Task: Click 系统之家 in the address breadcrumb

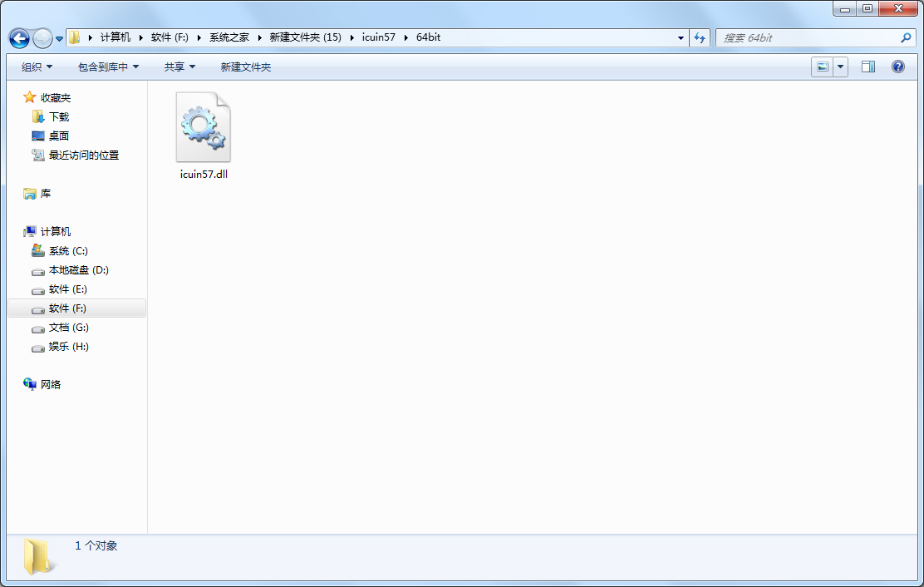Action: point(229,38)
